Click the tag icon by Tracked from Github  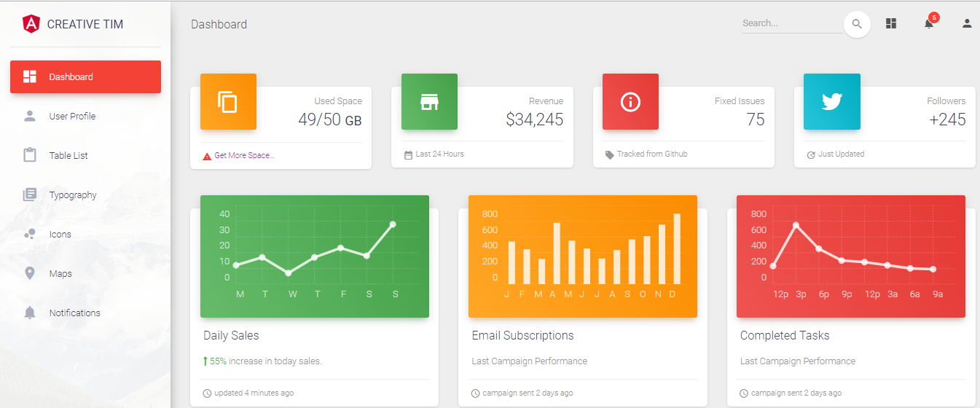click(609, 154)
